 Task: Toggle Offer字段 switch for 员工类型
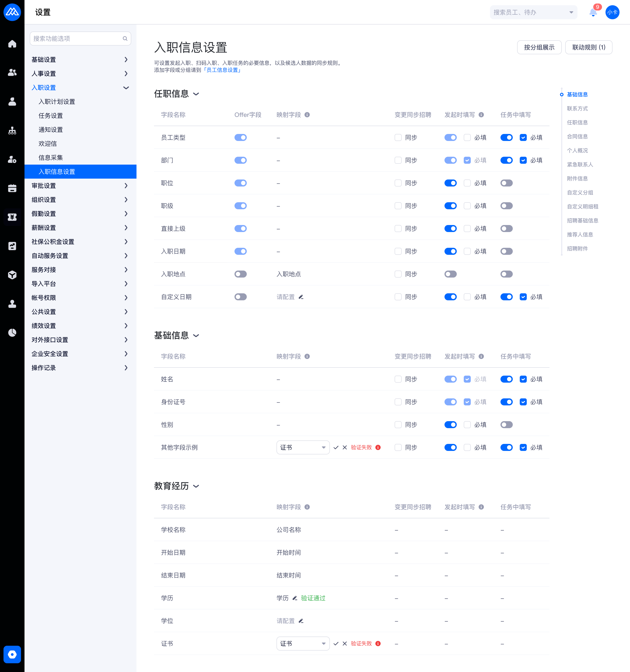click(x=240, y=137)
